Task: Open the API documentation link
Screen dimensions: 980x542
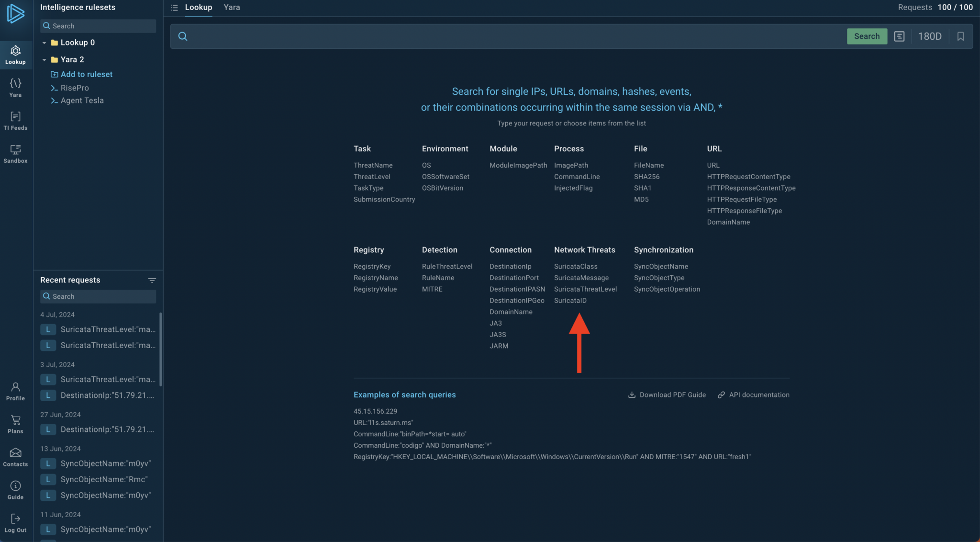Action: click(759, 395)
